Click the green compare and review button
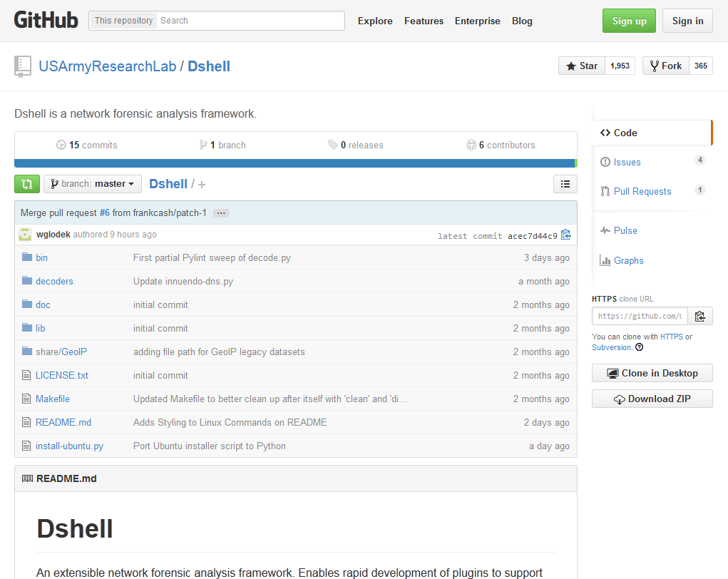 27,184
